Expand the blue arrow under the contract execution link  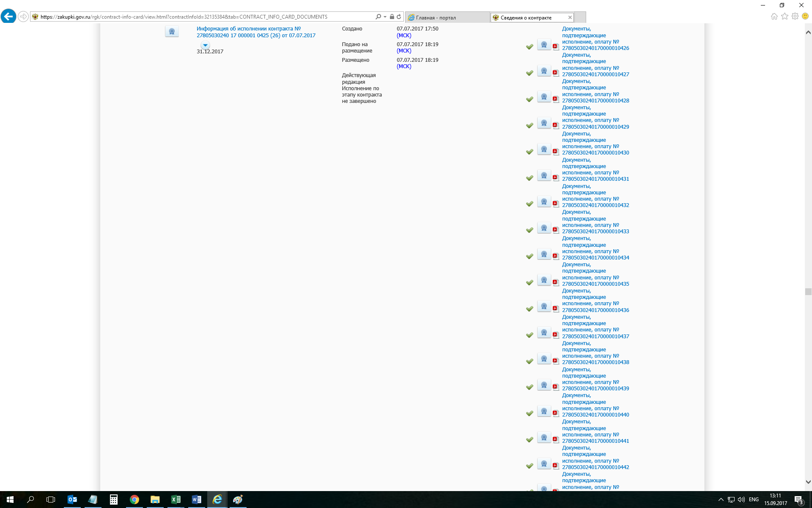pos(205,45)
